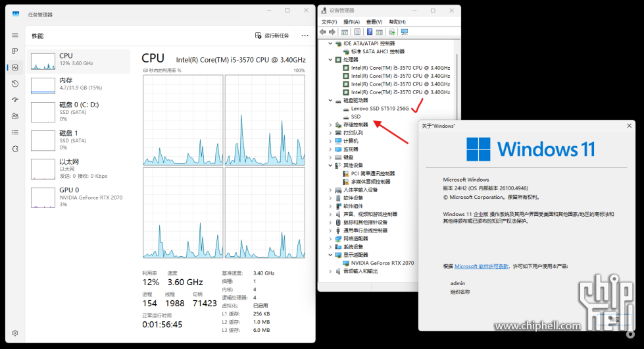Open Microsoft 软件许可条款 link
Screen dimensions: 644x349
tap(482, 267)
